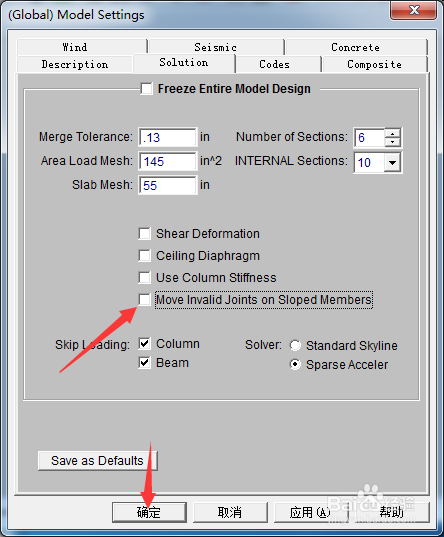This screenshot has height=537, width=444.
Task: Click the Number of Sections value box
Action: coord(369,138)
